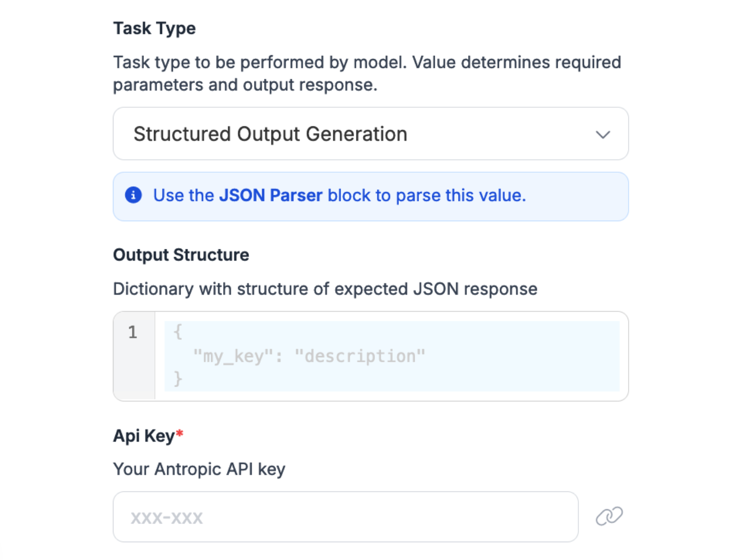Viewport: 754px width, 560px height.
Task: Focus the Api Key input field
Action: (345, 517)
